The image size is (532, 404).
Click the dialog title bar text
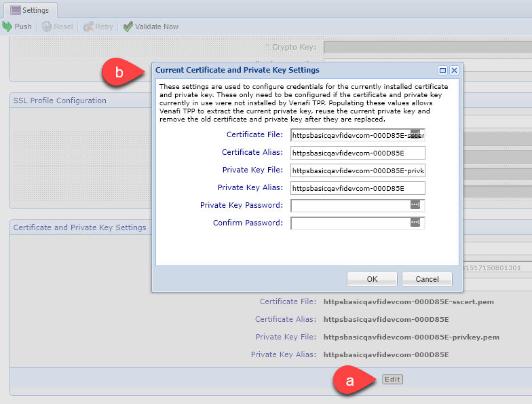pyautogui.click(x=237, y=70)
